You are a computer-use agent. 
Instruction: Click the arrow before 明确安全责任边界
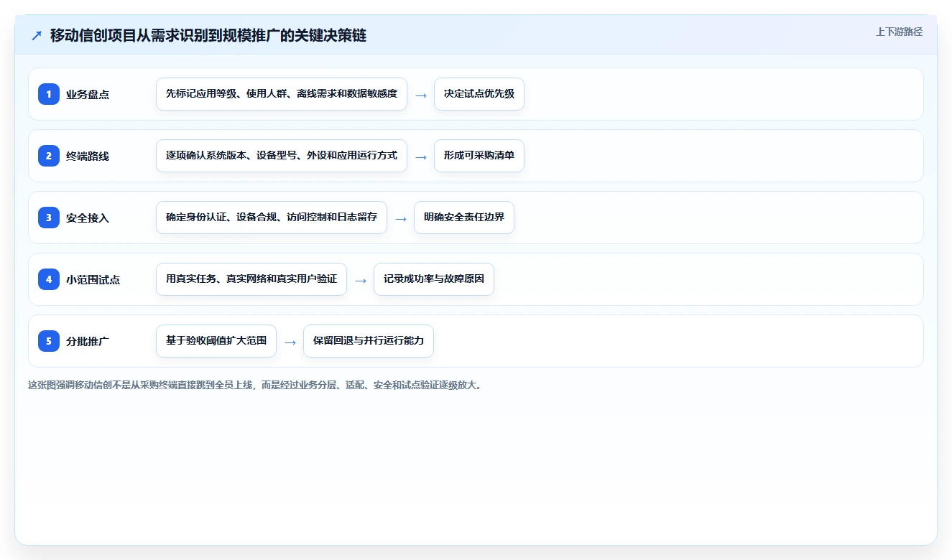(401, 218)
